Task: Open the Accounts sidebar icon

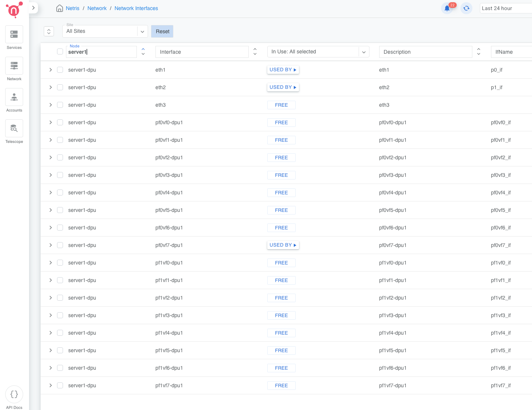Action: point(14,97)
